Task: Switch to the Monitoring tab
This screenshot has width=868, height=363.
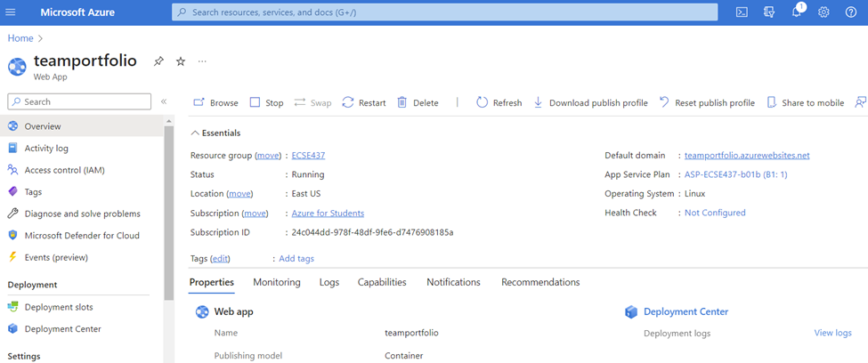Action: tap(277, 282)
